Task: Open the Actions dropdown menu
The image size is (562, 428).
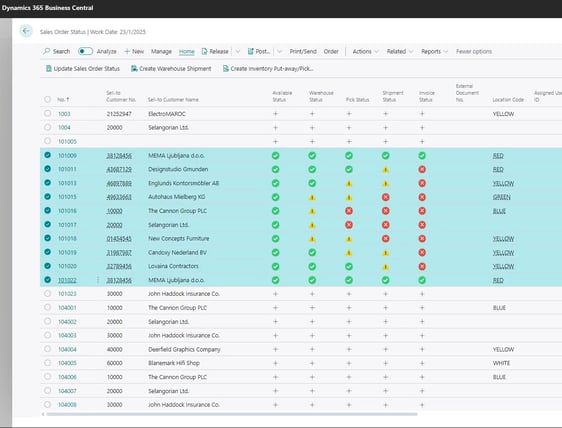Action: point(365,51)
